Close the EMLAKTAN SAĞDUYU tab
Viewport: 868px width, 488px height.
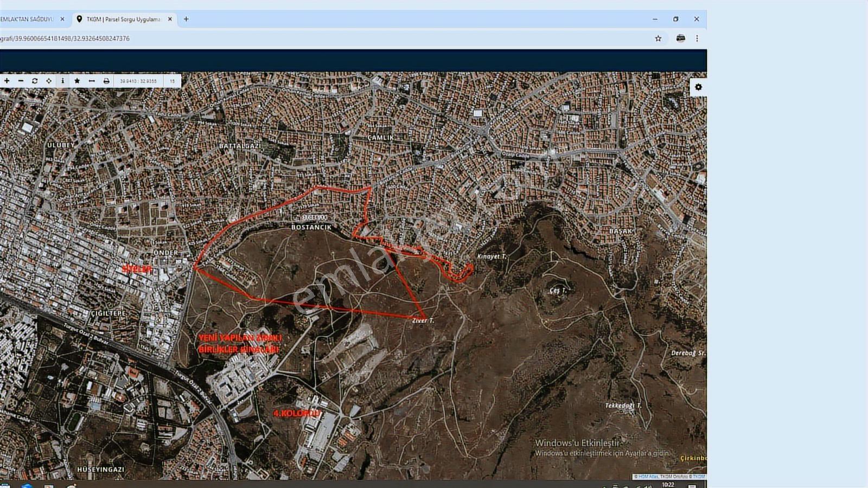(x=62, y=19)
